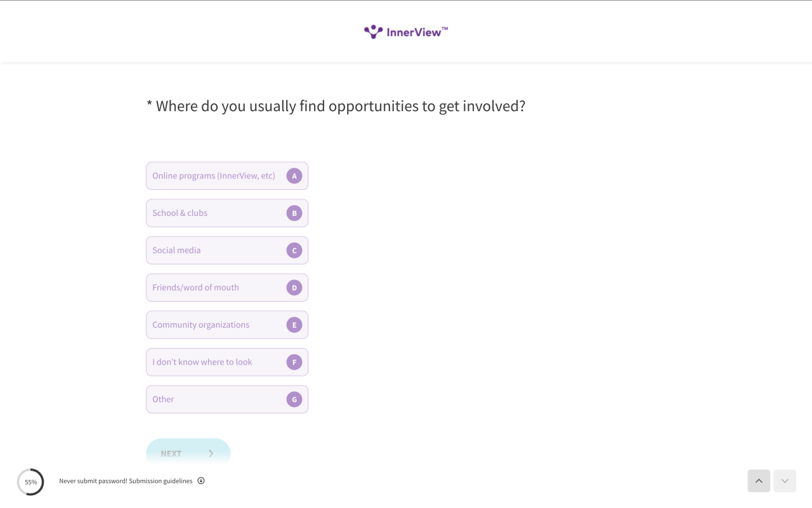
Task: Go to previous question with up chevron
Action: 759,481
